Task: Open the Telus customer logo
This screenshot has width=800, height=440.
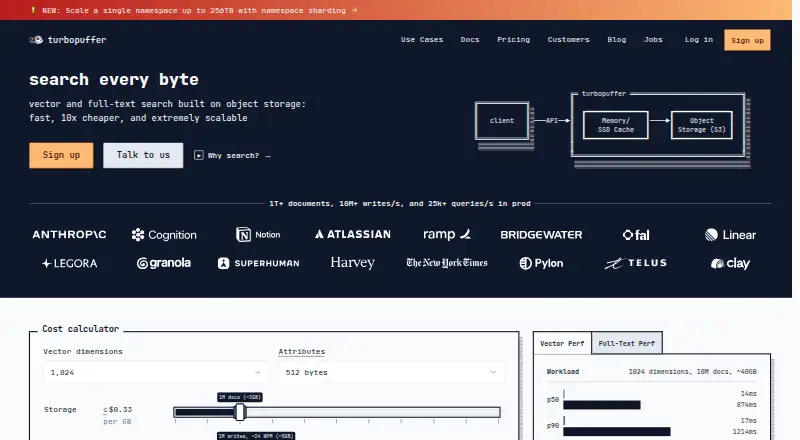Action: pyautogui.click(x=636, y=263)
